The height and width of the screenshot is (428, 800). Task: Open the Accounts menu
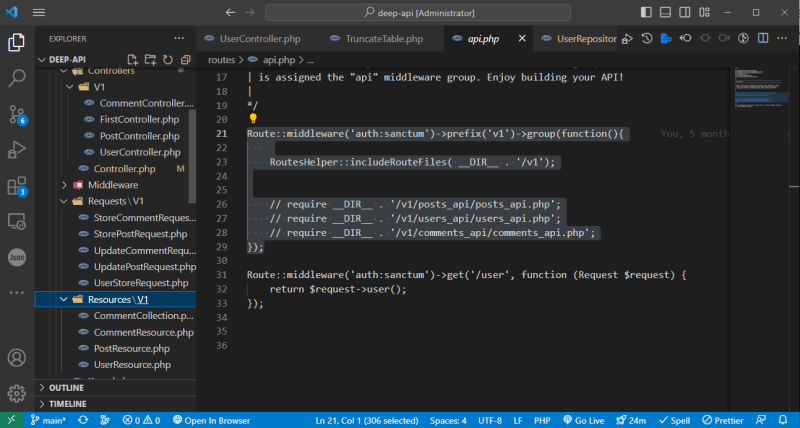[16, 358]
